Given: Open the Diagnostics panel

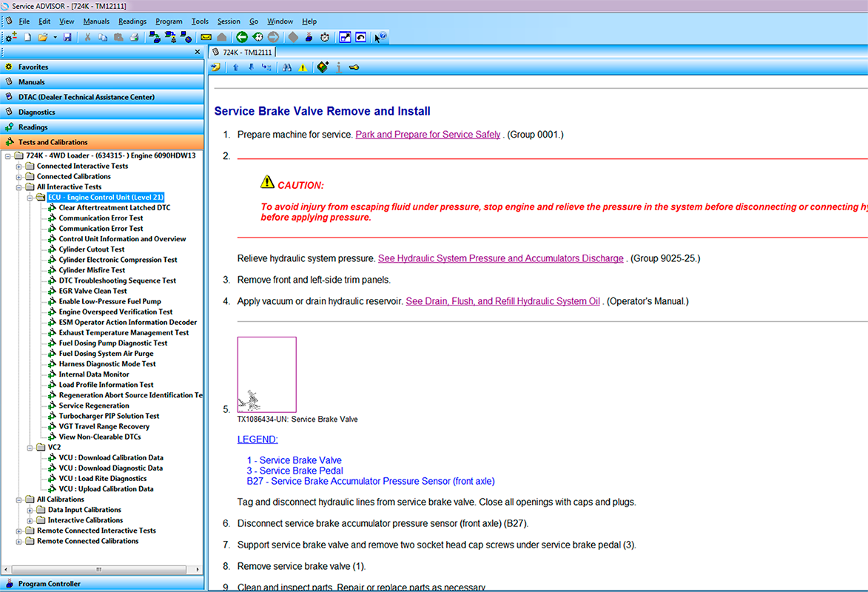Looking at the screenshot, I should coord(102,112).
